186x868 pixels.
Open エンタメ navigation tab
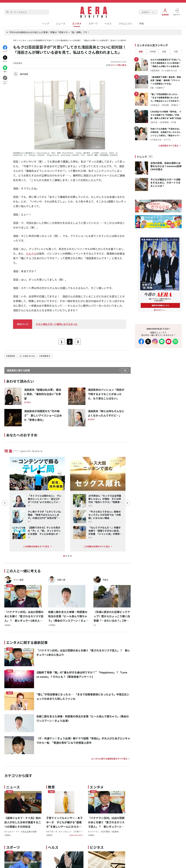click(77, 24)
